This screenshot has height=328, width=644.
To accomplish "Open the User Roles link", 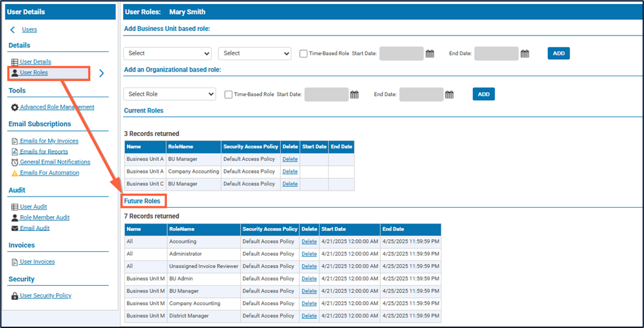I will pos(34,73).
